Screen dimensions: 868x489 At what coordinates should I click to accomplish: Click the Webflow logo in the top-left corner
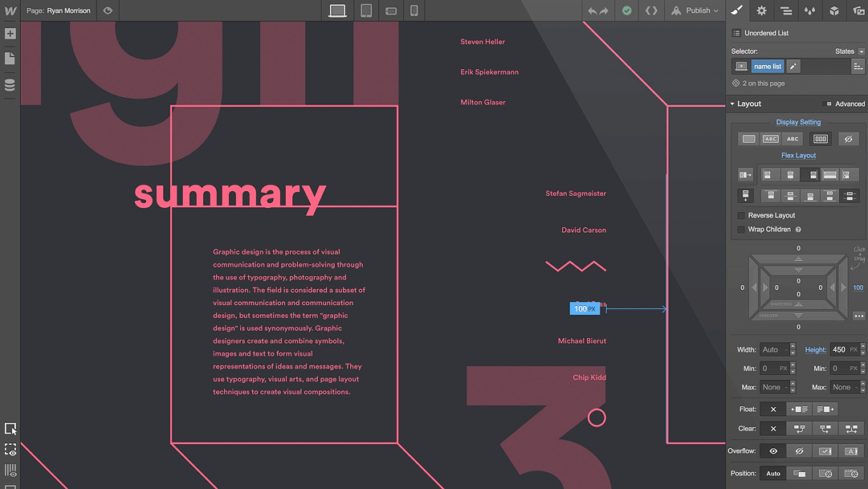click(10, 10)
